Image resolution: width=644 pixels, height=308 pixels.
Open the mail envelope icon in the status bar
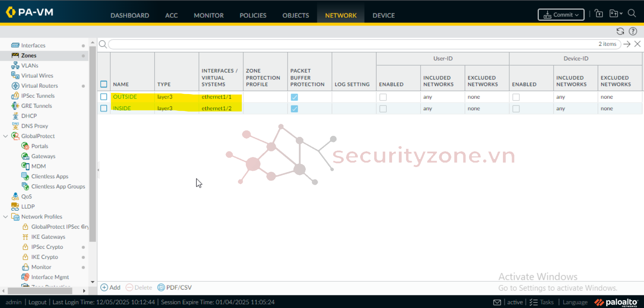point(497,302)
